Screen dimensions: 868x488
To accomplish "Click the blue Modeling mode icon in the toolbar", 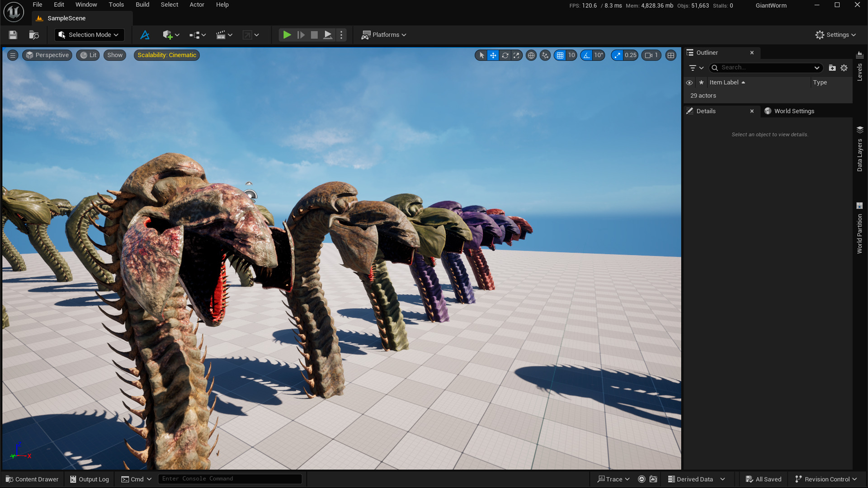I will (145, 35).
